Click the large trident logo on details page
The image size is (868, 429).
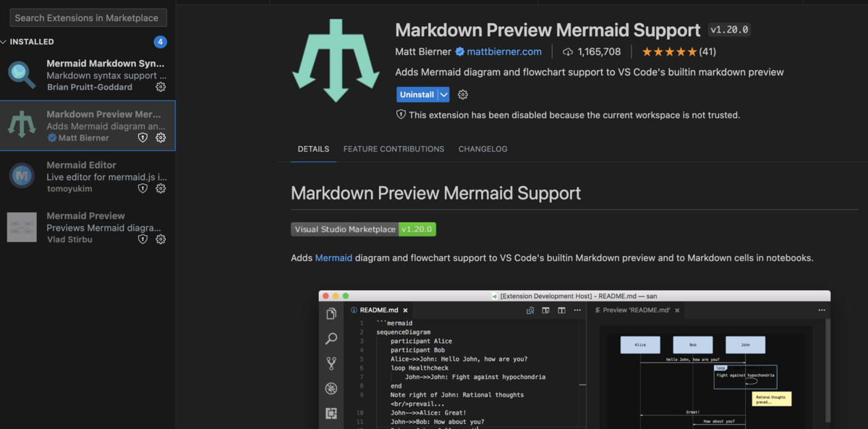click(336, 61)
